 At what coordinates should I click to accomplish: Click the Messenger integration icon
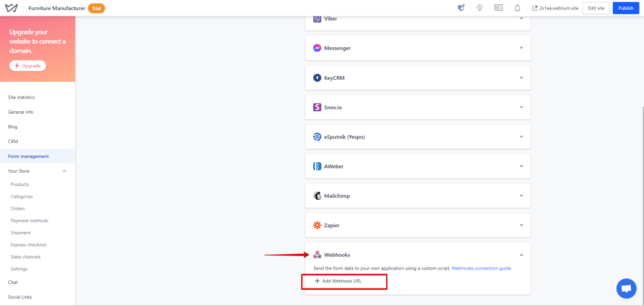[x=318, y=48]
